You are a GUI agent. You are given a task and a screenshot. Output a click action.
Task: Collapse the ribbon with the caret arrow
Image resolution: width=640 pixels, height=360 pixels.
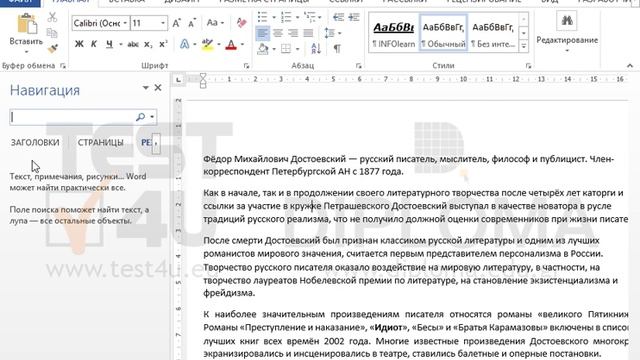click(x=630, y=66)
